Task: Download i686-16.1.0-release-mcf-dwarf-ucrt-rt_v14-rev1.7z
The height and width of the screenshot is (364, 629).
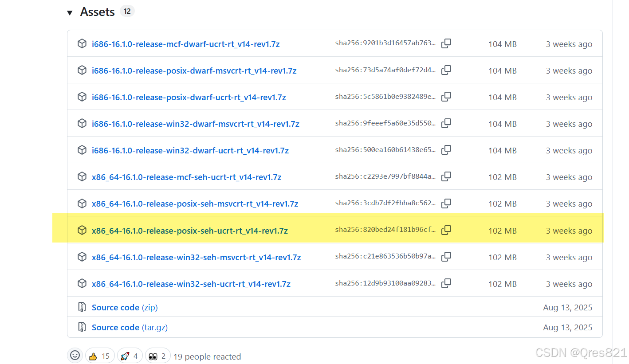Action: point(186,44)
